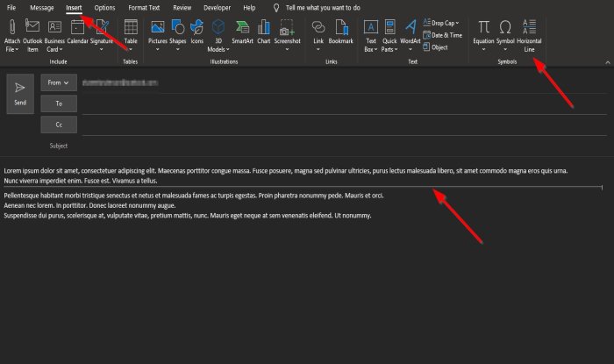Insert an Outlook Item
Image resolution: width=614 pixels, height=364 pixels.
tap(32, 31)
